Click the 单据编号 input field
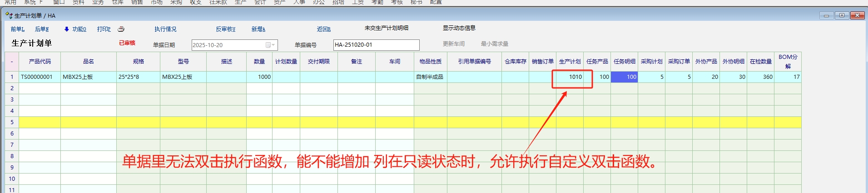The height and width of the screenshot is (193, 868). pos(376,45)
